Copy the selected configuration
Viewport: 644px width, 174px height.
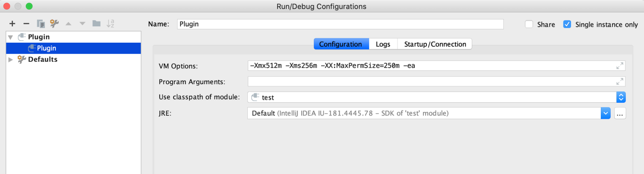pos(41,23)
